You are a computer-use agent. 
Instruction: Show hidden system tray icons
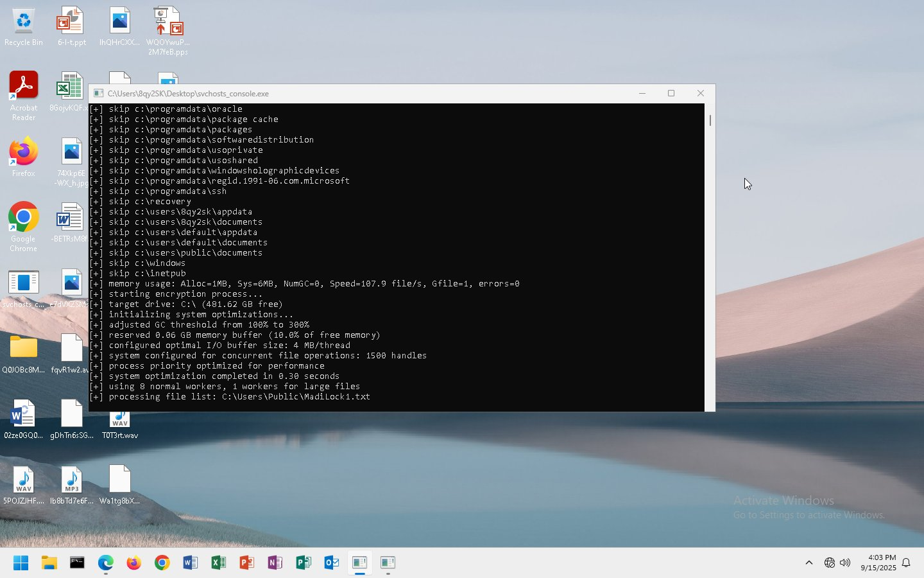[809, 563]
